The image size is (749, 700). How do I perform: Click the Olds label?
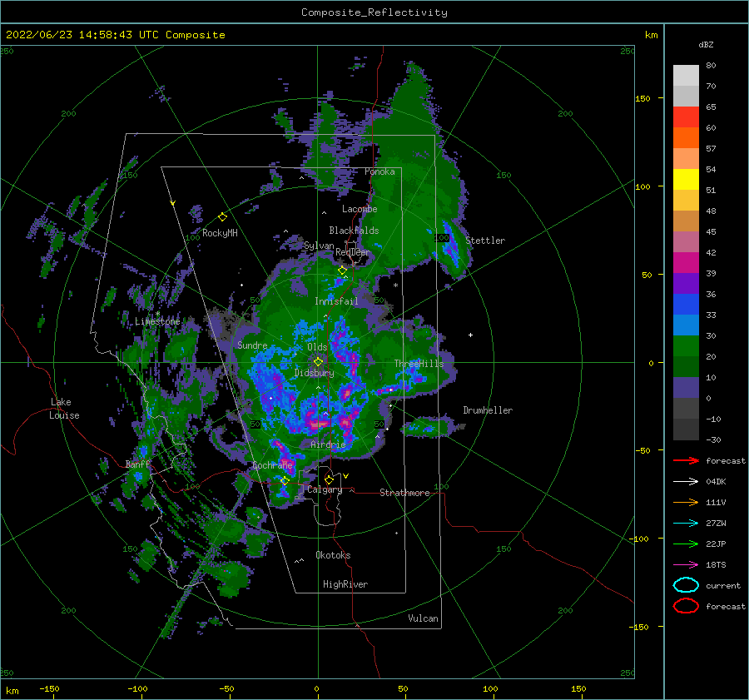[x=317, y=347]
